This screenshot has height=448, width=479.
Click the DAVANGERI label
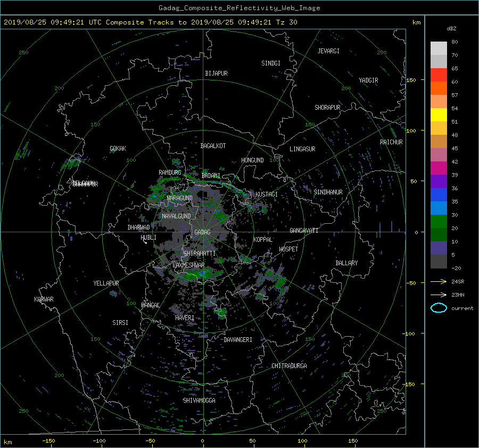coord(238,340)
